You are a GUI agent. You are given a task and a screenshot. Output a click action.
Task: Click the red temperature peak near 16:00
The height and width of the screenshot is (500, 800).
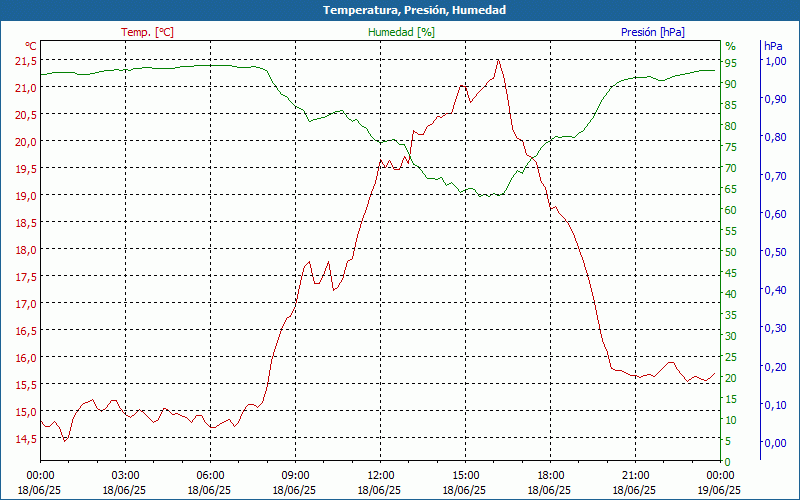click(498, 60)
